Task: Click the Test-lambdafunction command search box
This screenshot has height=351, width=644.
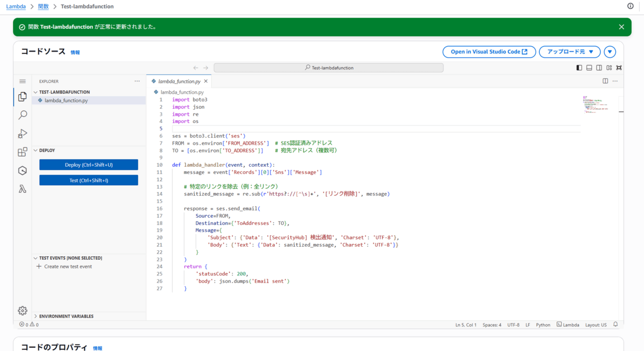Action: pyautogui.click(x=329, y=67)
